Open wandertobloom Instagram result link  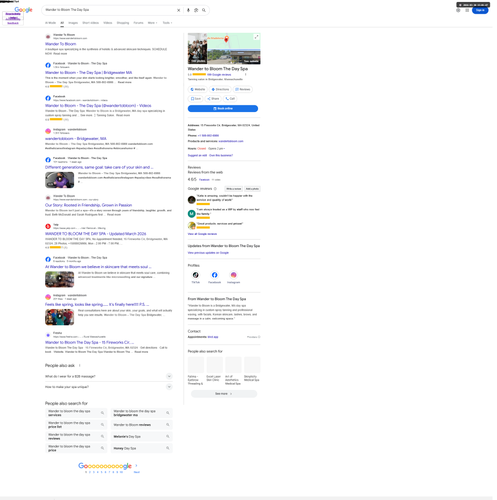[76, 139]
